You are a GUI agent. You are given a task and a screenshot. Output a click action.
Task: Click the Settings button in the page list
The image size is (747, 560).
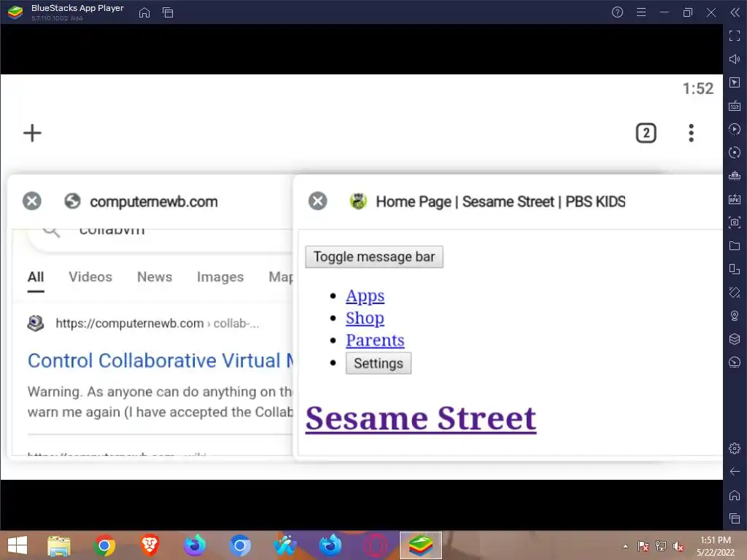click(x=379, y=363)
